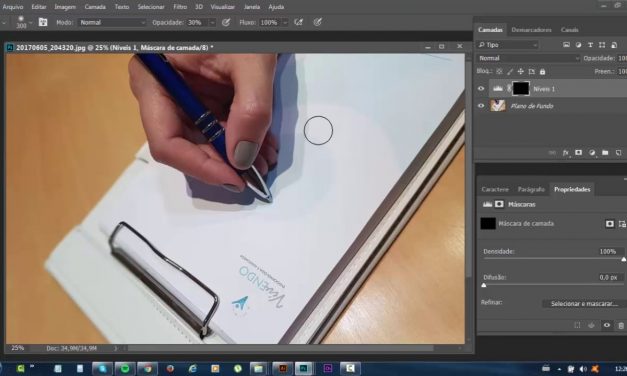Select the Níveis 1 black layer mask thumbnail
Image resolution: width=627 pixels, height=376 pixels.
[521, 88]
